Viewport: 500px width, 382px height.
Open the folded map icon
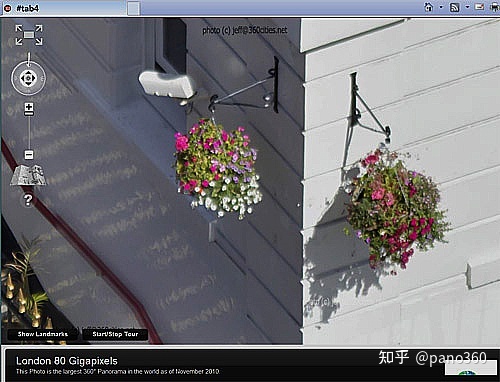click(x=28, y=175)
